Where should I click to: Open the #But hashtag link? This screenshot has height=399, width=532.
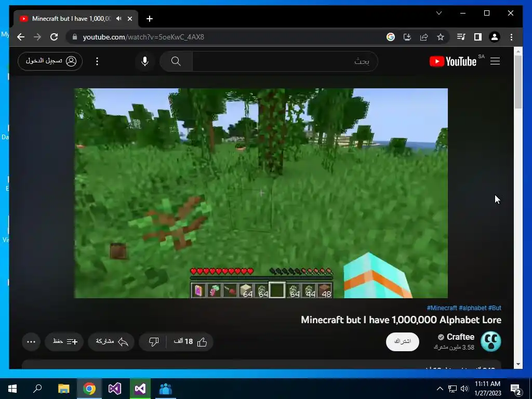pos(495,308)
